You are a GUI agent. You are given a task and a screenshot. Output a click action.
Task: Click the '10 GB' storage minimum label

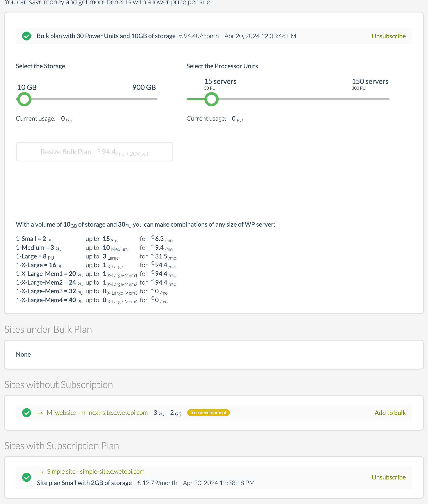pos(27,87)
